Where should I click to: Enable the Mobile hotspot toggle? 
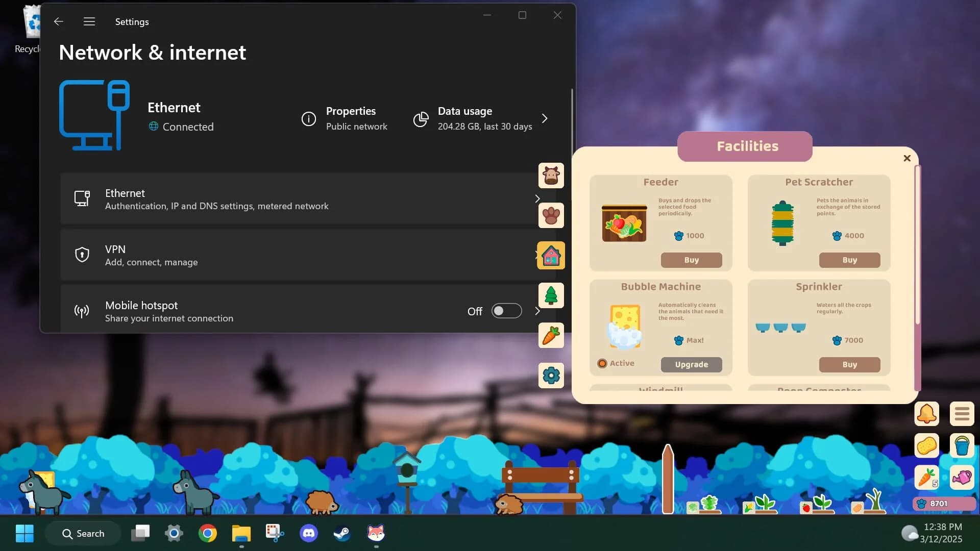point(506,311)
